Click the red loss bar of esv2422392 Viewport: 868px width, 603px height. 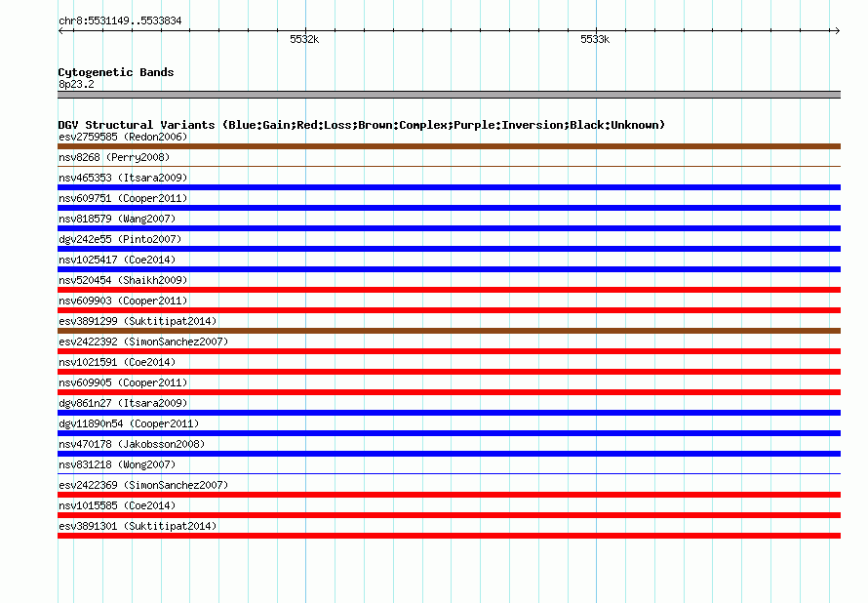449,351
